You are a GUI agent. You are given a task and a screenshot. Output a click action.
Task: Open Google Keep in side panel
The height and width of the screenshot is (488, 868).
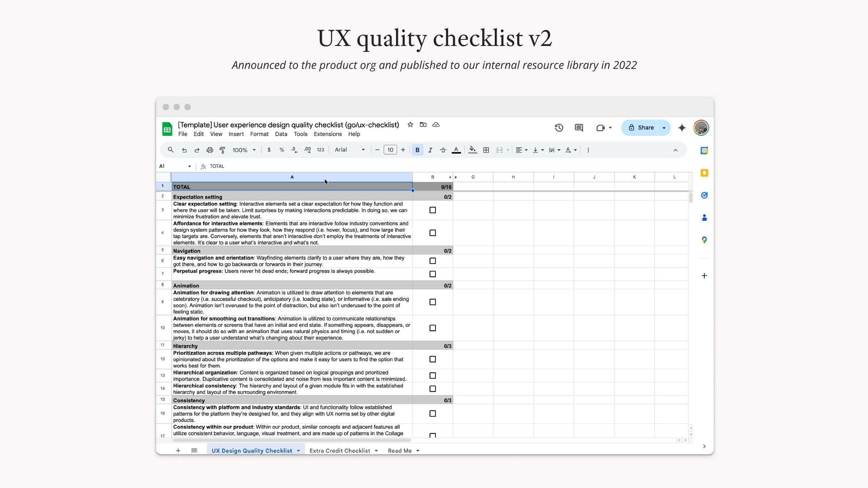point(704,173)
